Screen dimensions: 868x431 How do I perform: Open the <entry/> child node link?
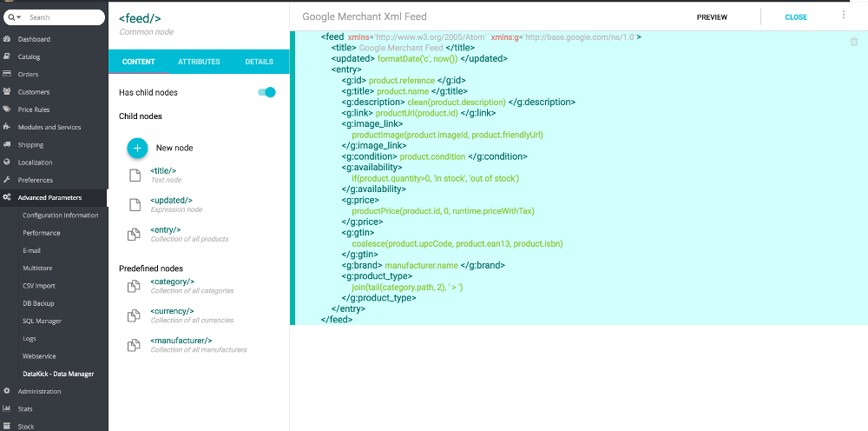166,229
